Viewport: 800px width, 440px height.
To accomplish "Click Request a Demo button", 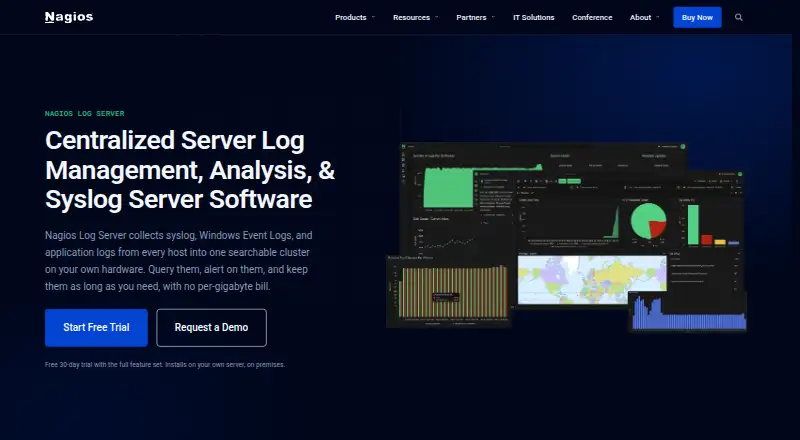I will pos(211,328).
